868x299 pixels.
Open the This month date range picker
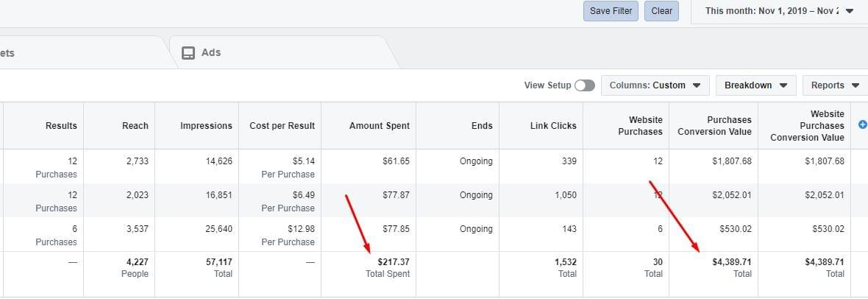779,11
